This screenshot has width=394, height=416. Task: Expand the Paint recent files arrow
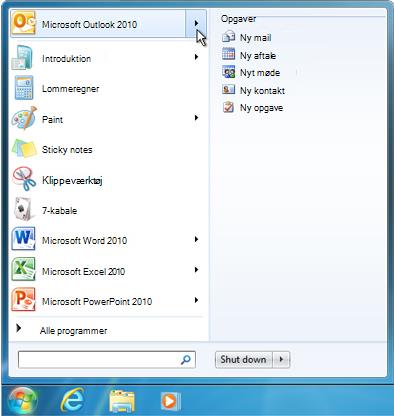pos(196,118)
